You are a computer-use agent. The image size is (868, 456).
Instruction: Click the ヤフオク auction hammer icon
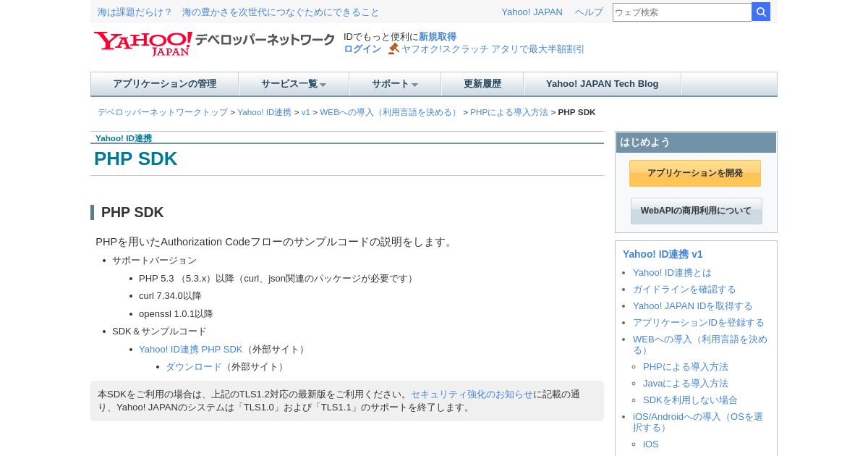point(393,48)
